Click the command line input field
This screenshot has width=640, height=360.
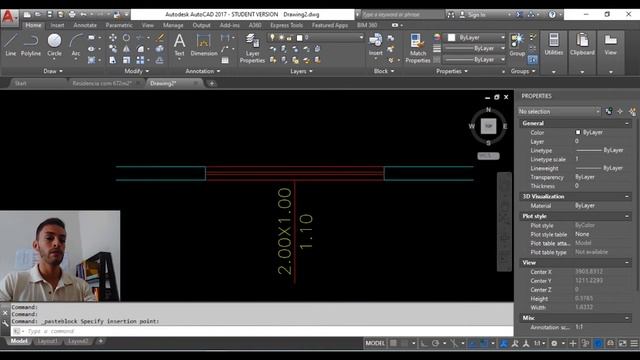pyautogui.click(x=261, y=331)
